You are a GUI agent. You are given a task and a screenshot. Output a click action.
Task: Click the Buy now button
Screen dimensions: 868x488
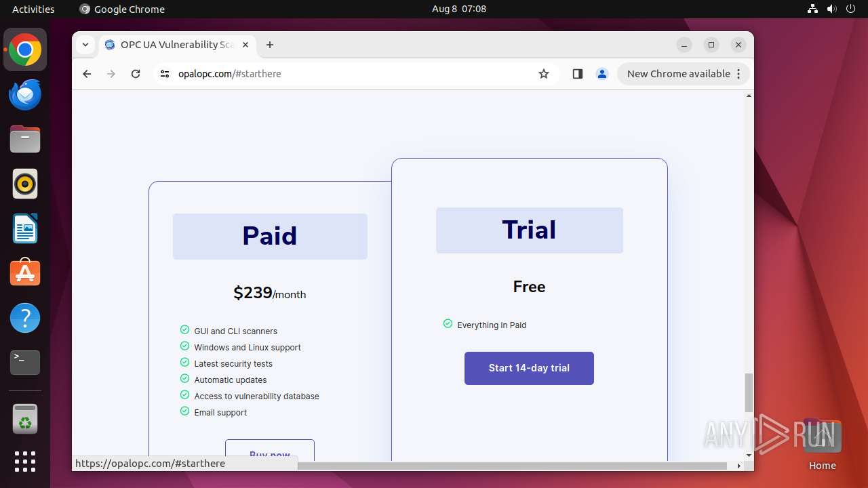[270, 451]
